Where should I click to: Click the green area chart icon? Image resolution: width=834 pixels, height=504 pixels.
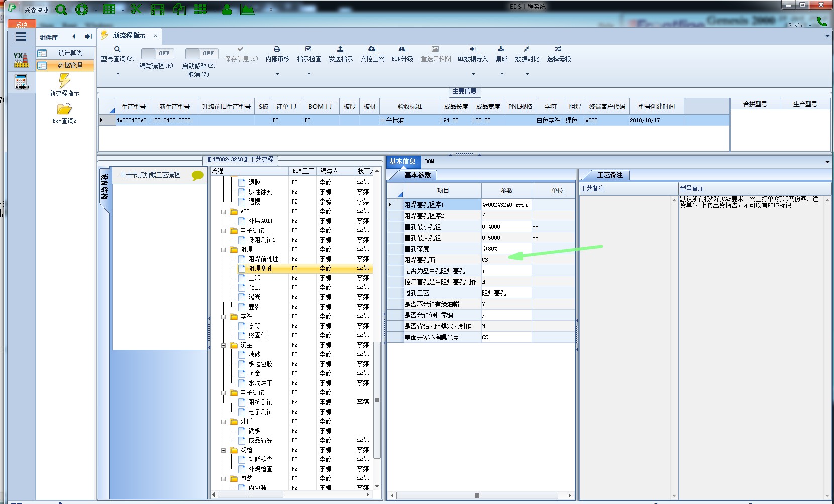[247, 9]
